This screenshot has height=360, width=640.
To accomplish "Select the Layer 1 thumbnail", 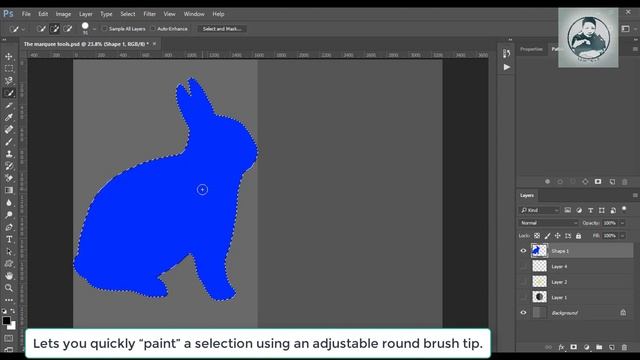I will pos(539,297).
